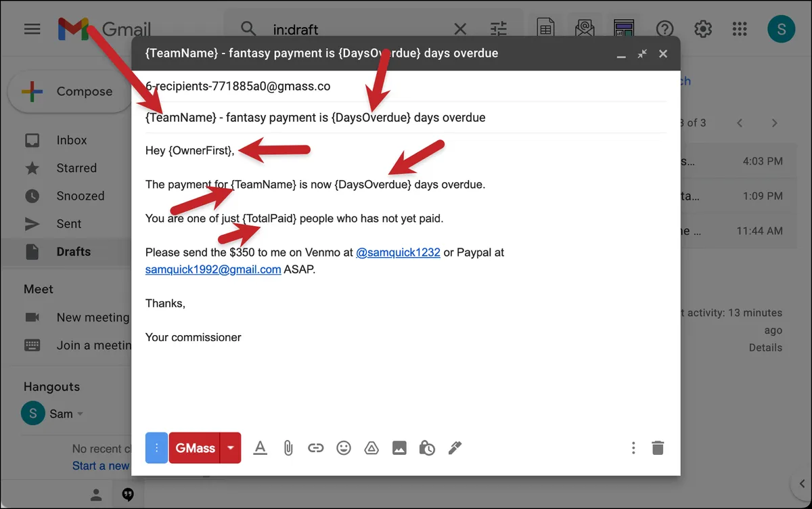Discard draft with the trash icon

658,448
